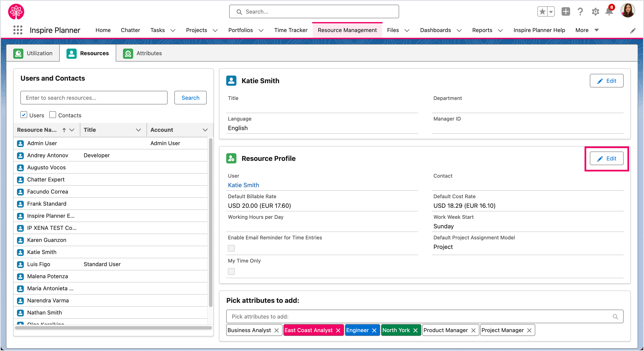
Task: Remove the Product Manager attribute
Action: click(473, 330)
